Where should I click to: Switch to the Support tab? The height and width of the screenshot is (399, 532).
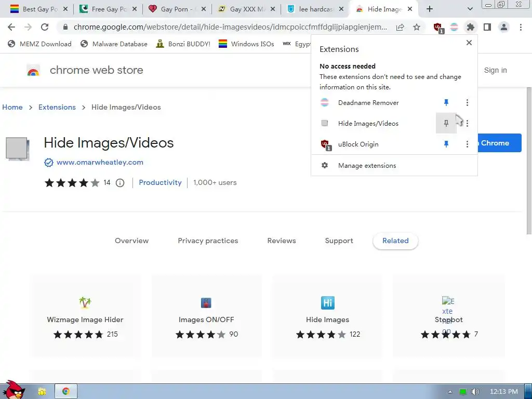click(339, 241)
